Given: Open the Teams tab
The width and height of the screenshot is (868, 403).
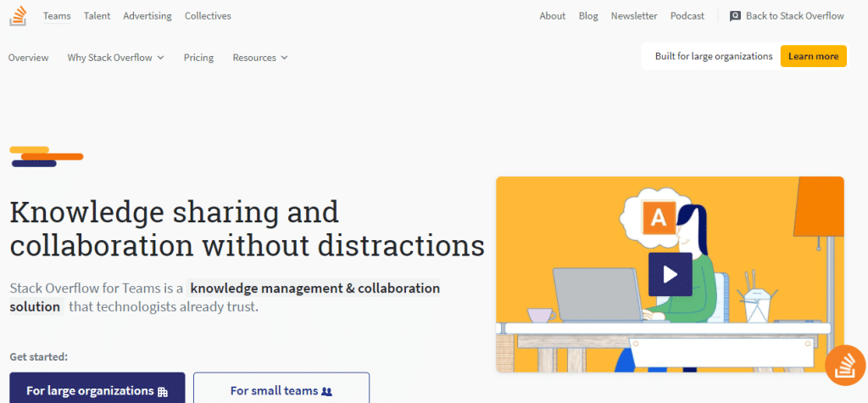Looking at the screenshot, I should pyautogui.click(x=57, y=16).
